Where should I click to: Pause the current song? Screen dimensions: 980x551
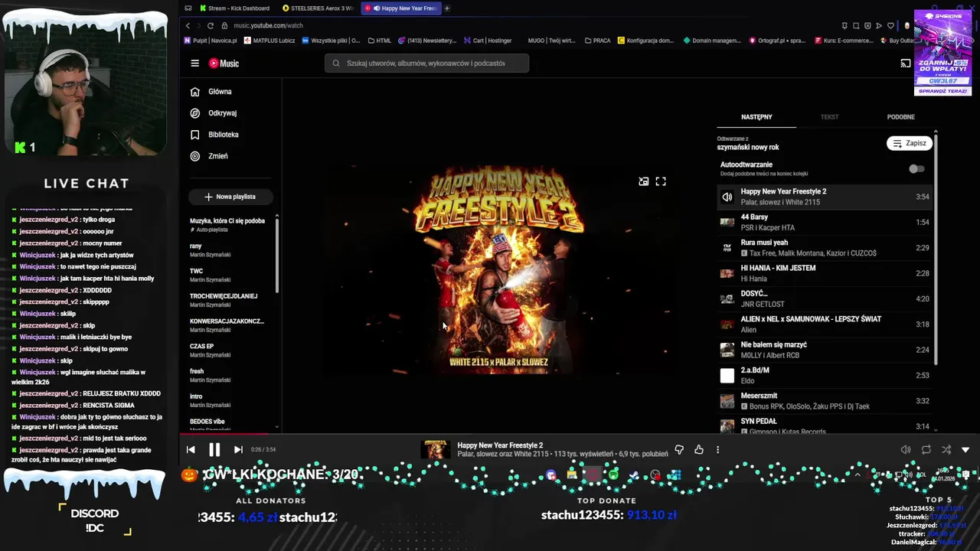[x=214, y=450]
